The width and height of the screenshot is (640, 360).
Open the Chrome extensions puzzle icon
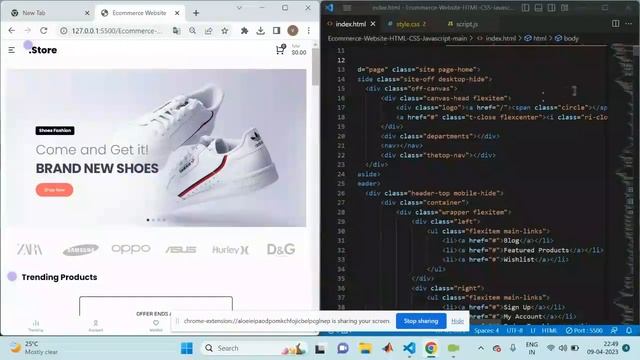click(244, 31)
